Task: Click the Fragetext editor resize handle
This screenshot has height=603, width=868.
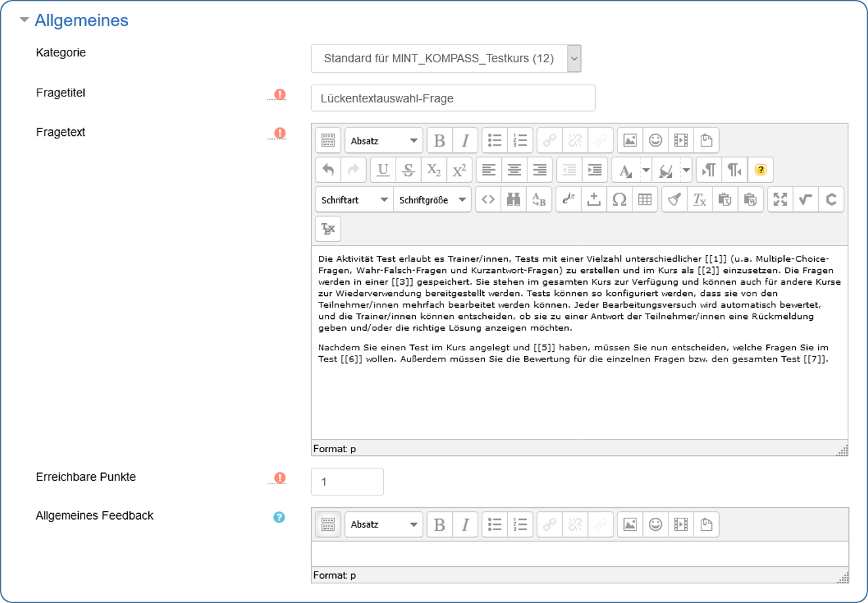Action: tap(843, 450)
